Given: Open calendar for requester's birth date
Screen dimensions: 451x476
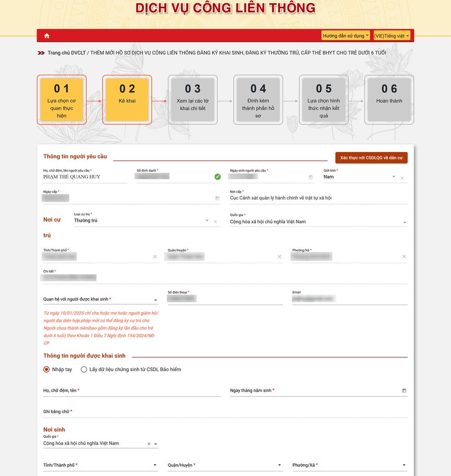Looking at the screenshot, I should pyautogui.click(x=311, y=177).
